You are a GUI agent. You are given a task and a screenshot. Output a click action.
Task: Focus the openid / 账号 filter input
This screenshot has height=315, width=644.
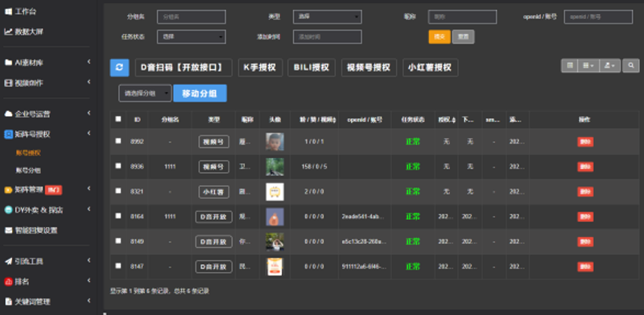(x=598, y=17)
